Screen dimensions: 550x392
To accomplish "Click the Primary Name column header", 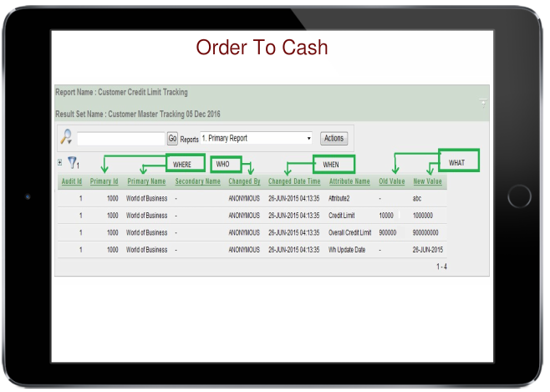I will 146,181.
